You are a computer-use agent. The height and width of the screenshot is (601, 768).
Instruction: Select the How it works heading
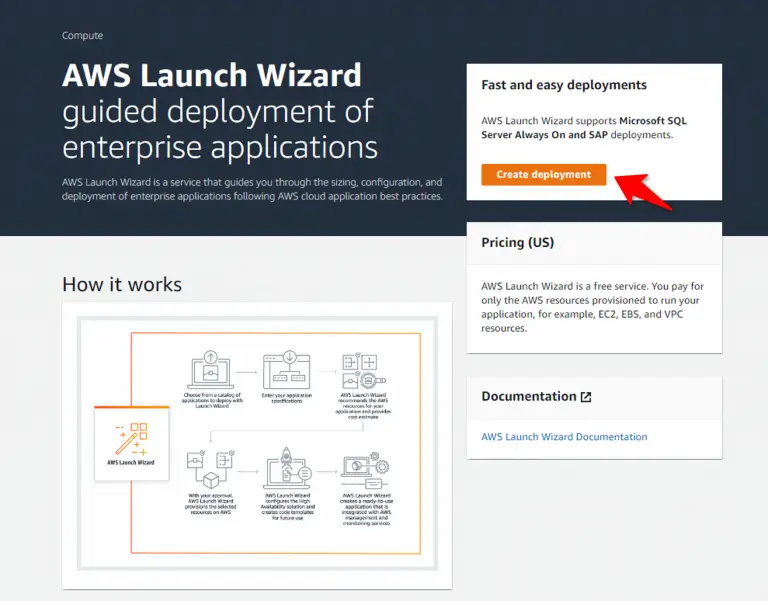[x=122, y=284]
